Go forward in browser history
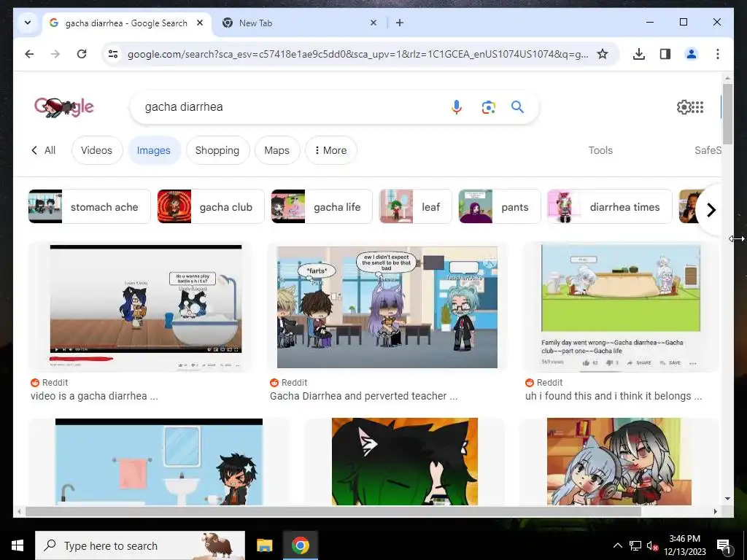 (55, 54)
